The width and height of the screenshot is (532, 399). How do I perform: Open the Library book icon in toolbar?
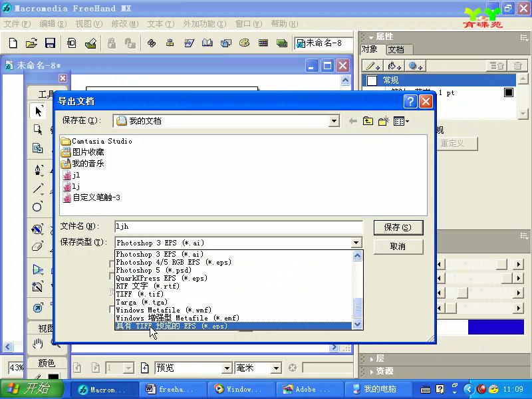point(207,43)
